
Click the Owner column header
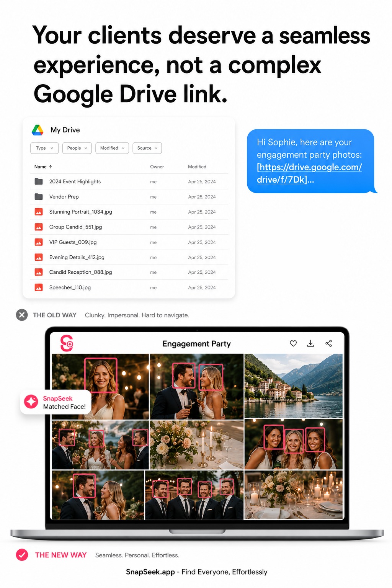(x=157, y=167)
